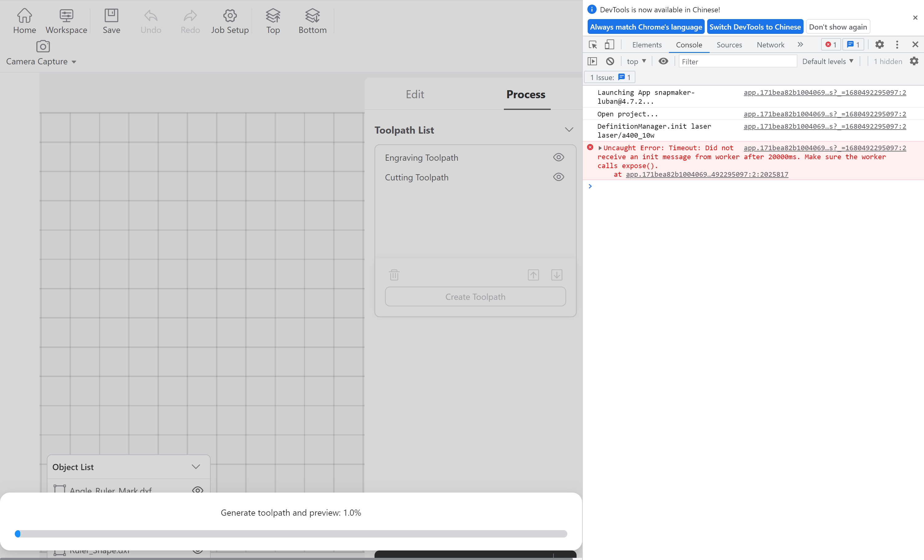
Task: Open the Sources panel in DevTools
Action: (729, 45)
